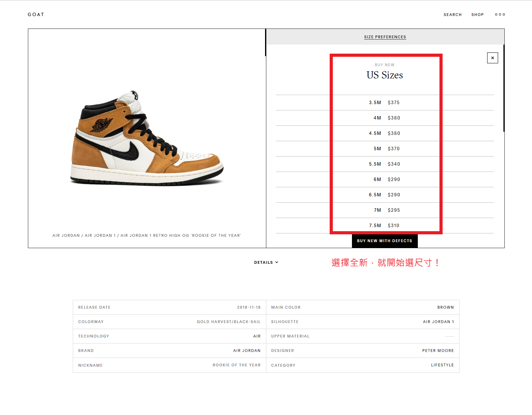
Task: Open the Size Preferences link
Action: (385, 37)
